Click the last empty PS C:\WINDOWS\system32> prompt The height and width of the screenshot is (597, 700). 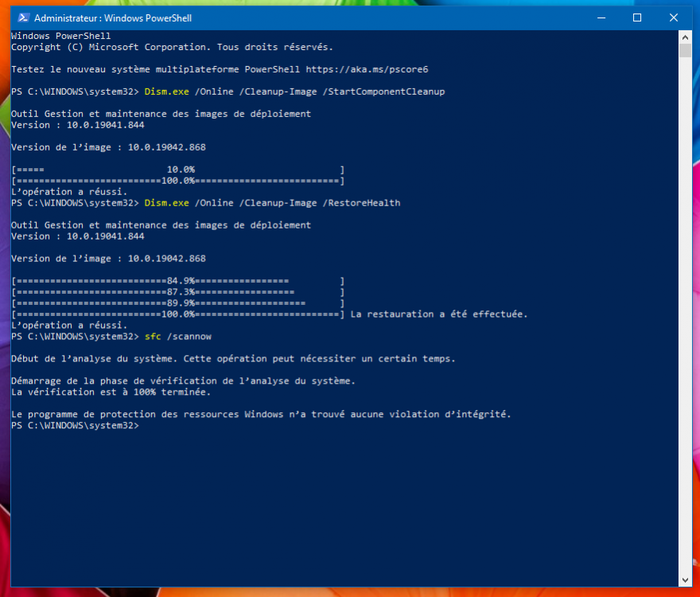click(75, 425)
